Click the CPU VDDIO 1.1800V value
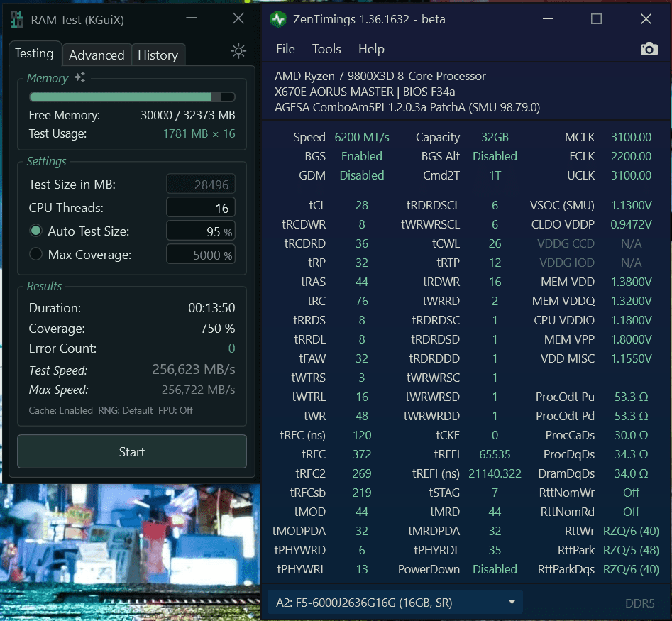Viewport: 672px width, 621px height. point(631,320)
